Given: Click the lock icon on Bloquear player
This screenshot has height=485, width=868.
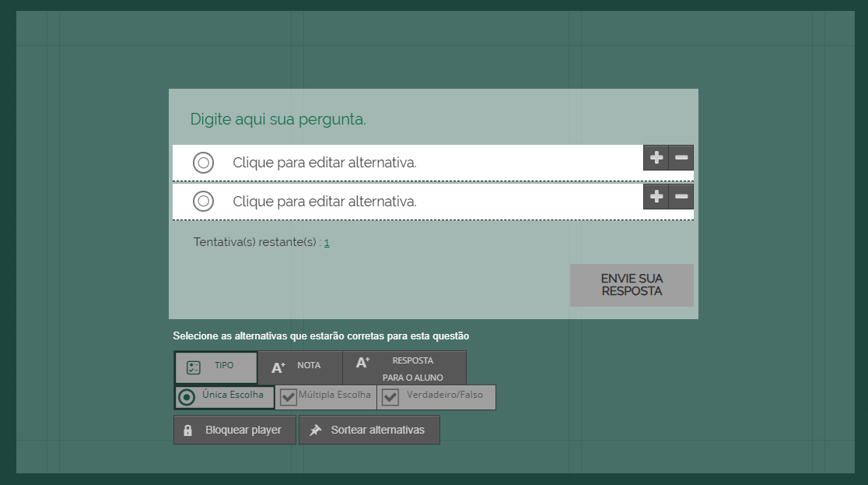Looking at the screenshot, I should pos(187,431).
